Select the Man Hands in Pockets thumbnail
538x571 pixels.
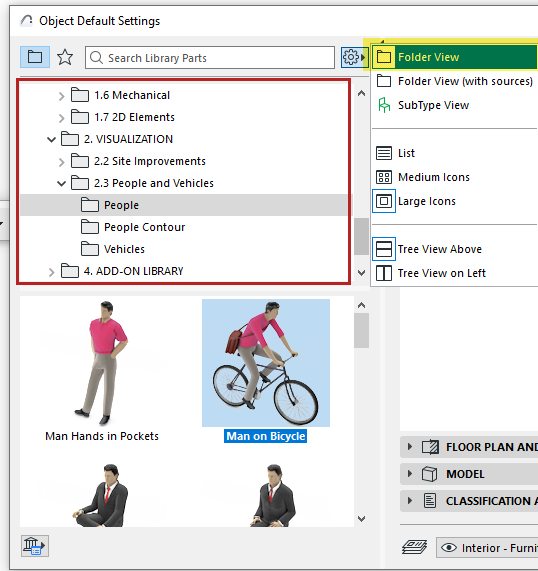[x=102, y=371]
